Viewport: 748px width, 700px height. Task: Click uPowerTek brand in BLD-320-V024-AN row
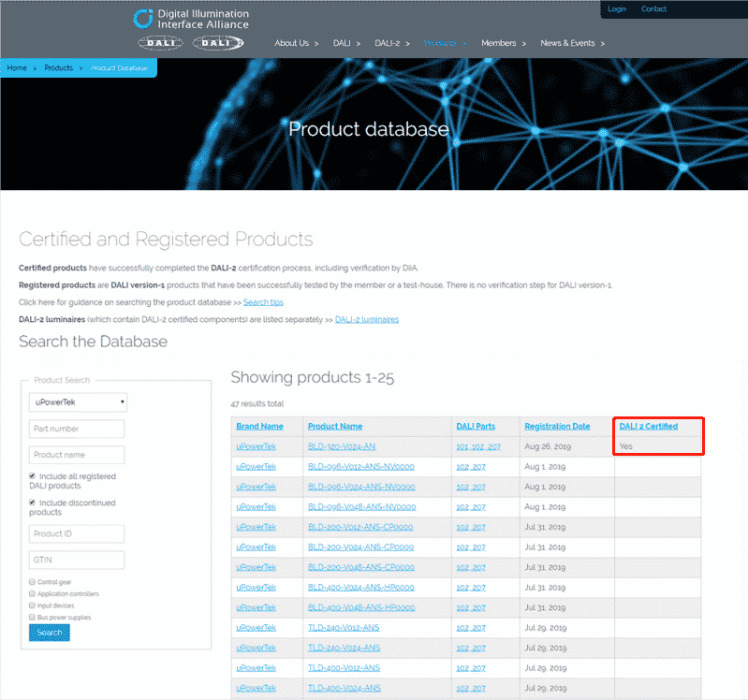pos(257,446)
